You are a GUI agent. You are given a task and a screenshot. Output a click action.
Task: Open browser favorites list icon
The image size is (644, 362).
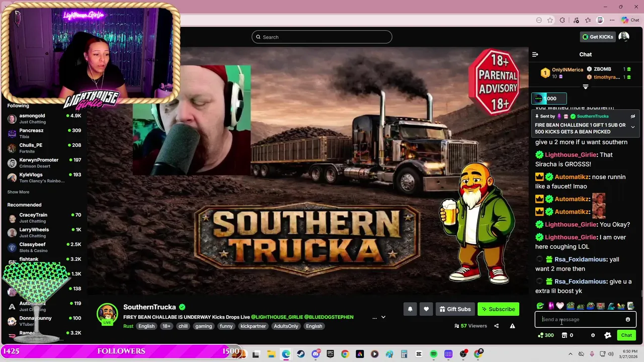point(588,20)
